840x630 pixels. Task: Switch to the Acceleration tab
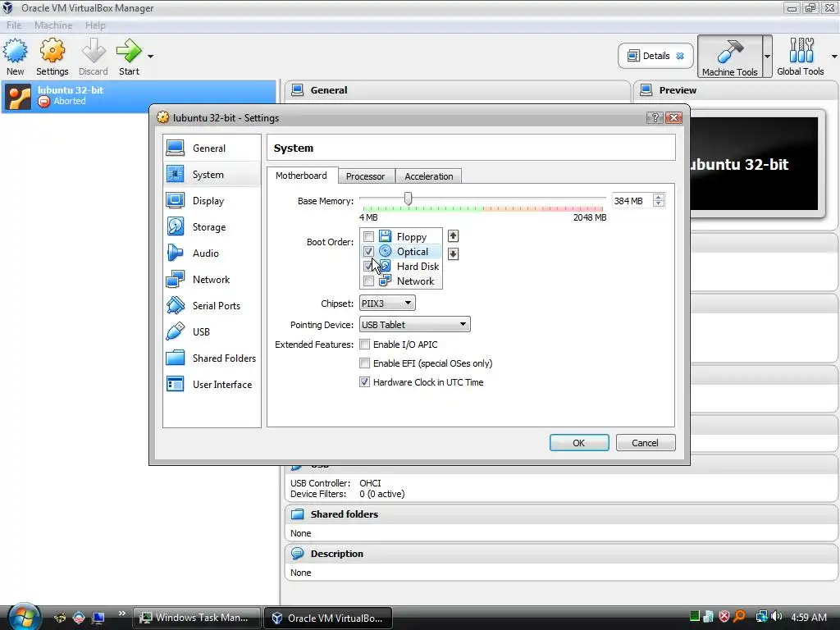click(428, 176)
